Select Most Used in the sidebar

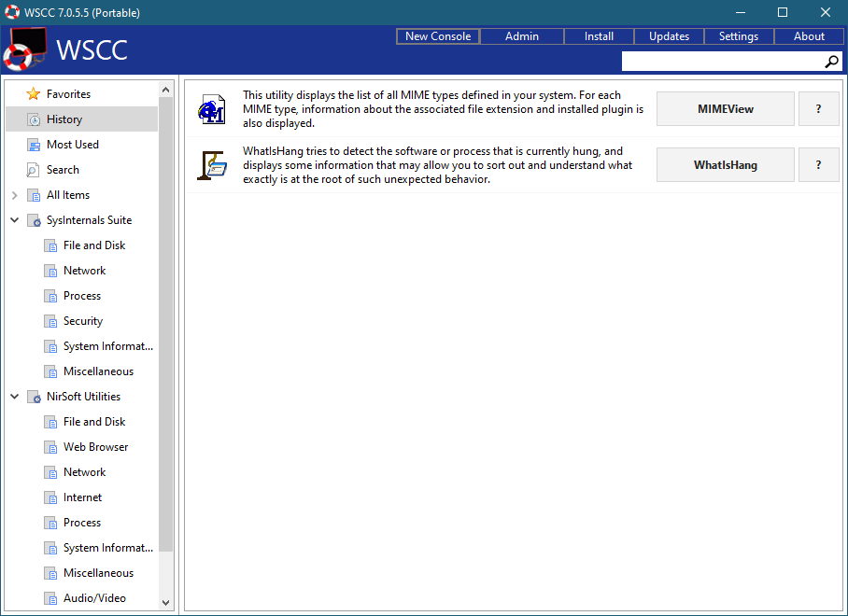(73, 145)
